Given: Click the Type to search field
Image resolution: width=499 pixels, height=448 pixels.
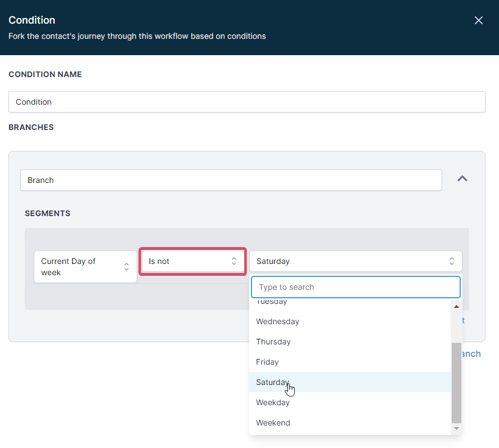Looking at the screenshot, I should (356, 287).
